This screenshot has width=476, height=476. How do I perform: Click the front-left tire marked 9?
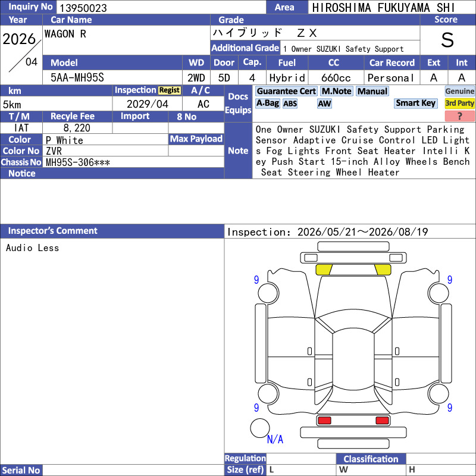(268, 293)
